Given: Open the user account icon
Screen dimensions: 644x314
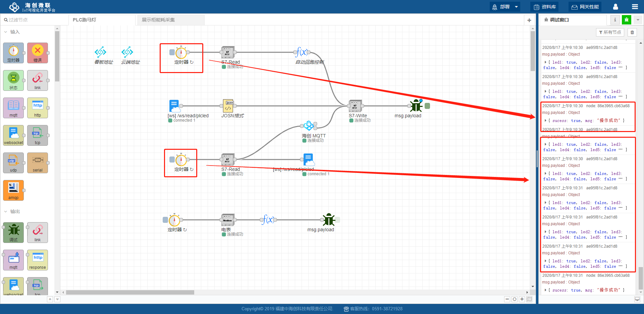Looking at the screenshot, I should (615, 7).
